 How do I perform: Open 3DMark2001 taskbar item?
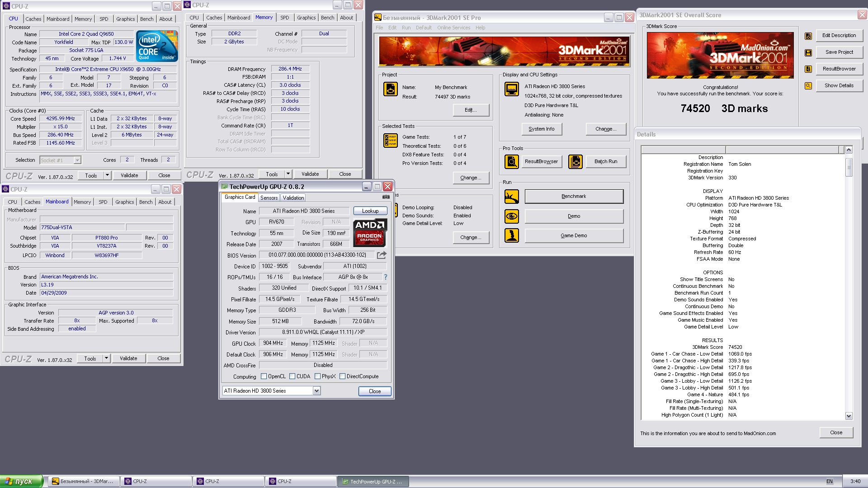click(84, 481)
